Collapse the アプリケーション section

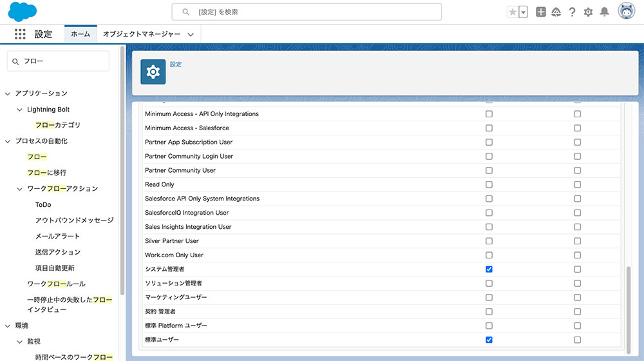[7, 93]
